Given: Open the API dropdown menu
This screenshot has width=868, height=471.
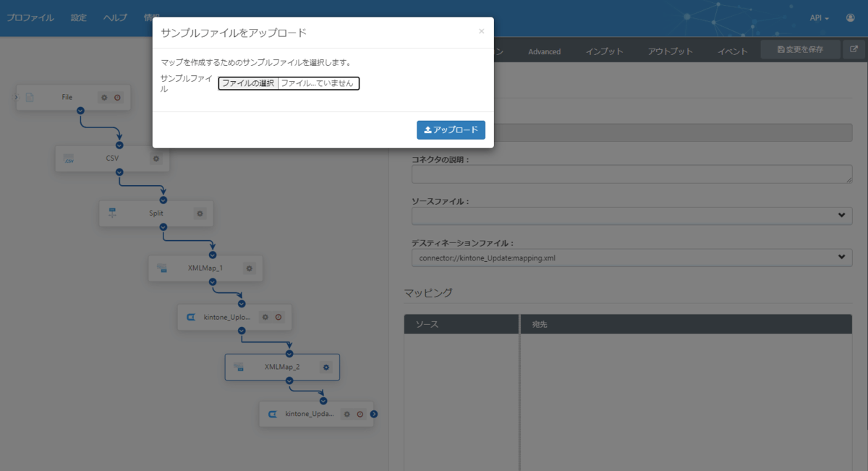Looking at the screenshot, I should 820,18.
